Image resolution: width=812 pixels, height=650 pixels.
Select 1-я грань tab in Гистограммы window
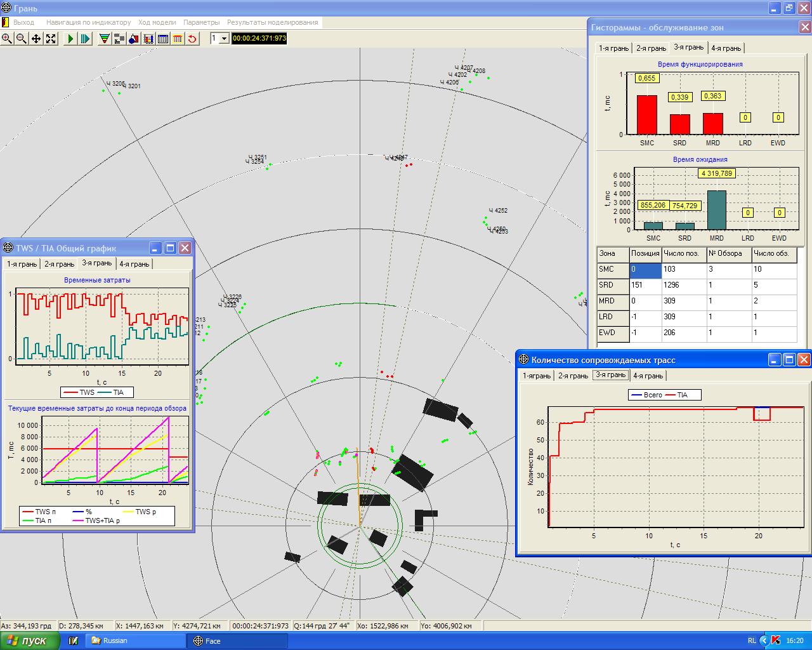point(614,48)
